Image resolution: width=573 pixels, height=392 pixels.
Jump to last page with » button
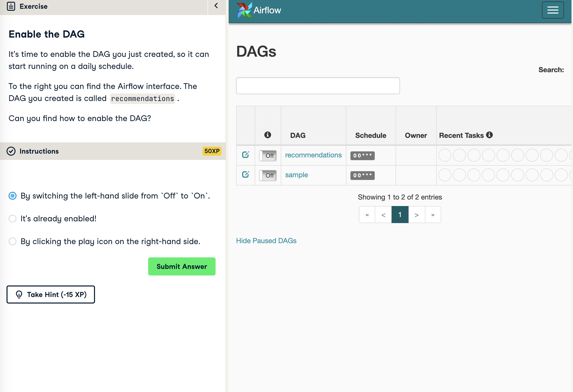(x=433, y=215)
